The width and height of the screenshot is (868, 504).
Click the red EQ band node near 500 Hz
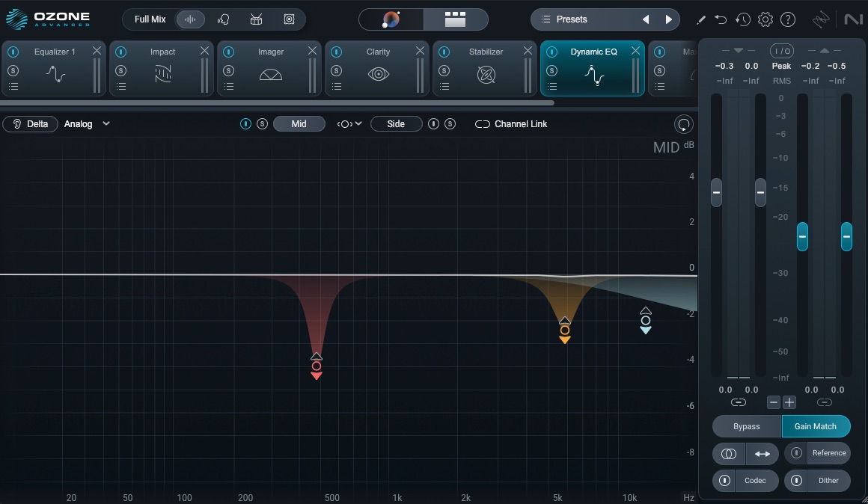(317, 366)
